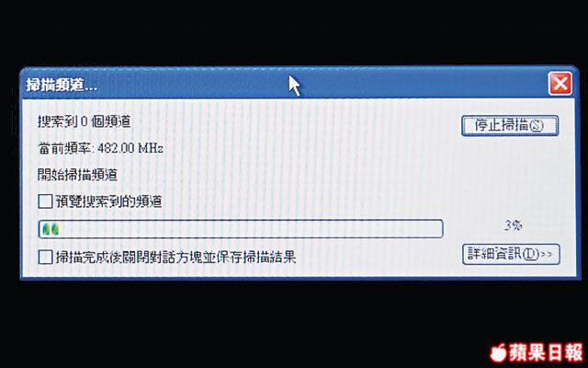Click the 停止掃描(S) button
Viewport: 588px width, 368px height.
(x=510, y=125)
